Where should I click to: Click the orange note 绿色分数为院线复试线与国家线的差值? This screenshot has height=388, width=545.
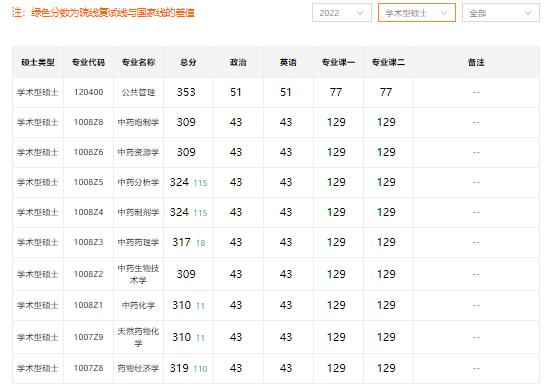[113, 13]
